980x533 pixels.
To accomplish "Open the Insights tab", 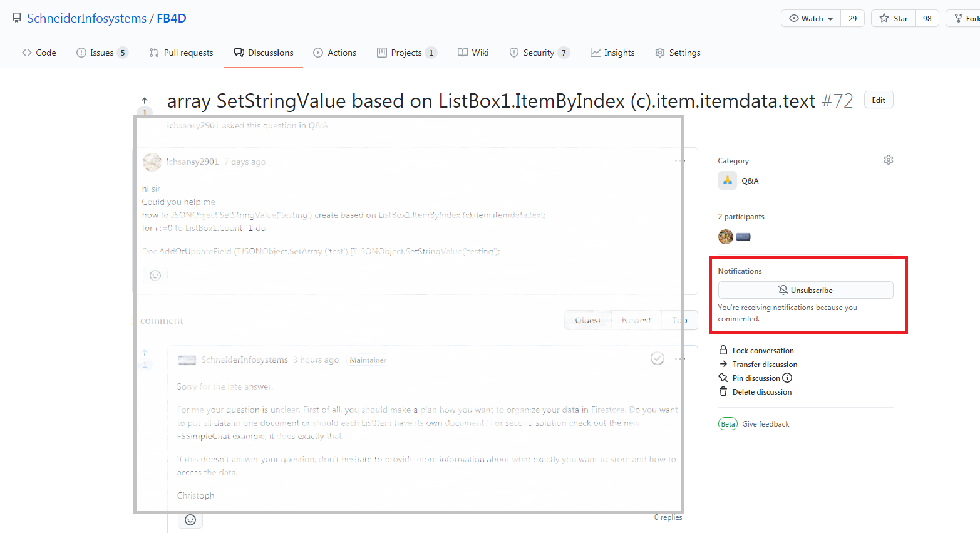I will [x=612, y=53].
